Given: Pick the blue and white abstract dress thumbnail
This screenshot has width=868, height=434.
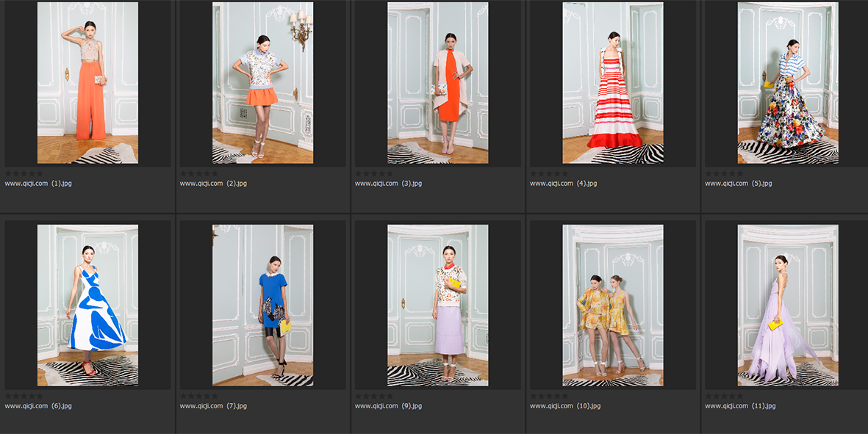Looking at the screenshot, I should [x=87, y=305].
